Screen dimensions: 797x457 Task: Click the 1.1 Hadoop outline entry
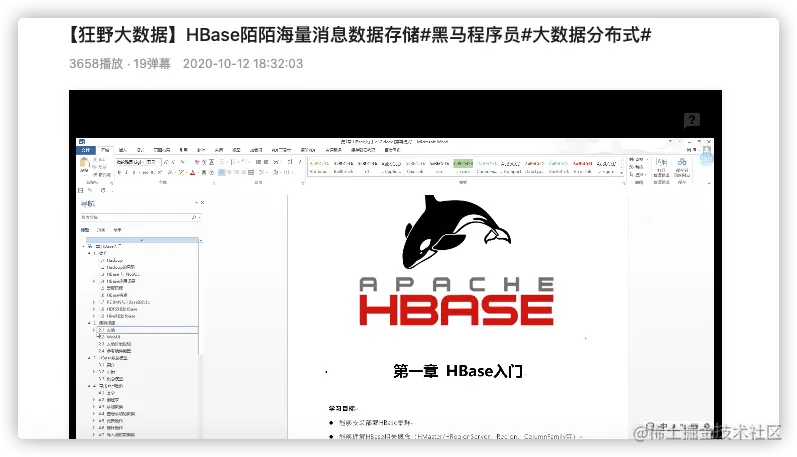click(112, 260)
